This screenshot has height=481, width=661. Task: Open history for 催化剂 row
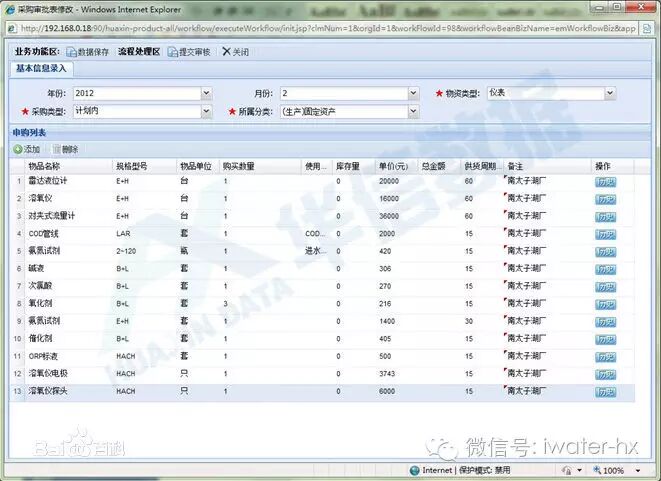(605, 339)
